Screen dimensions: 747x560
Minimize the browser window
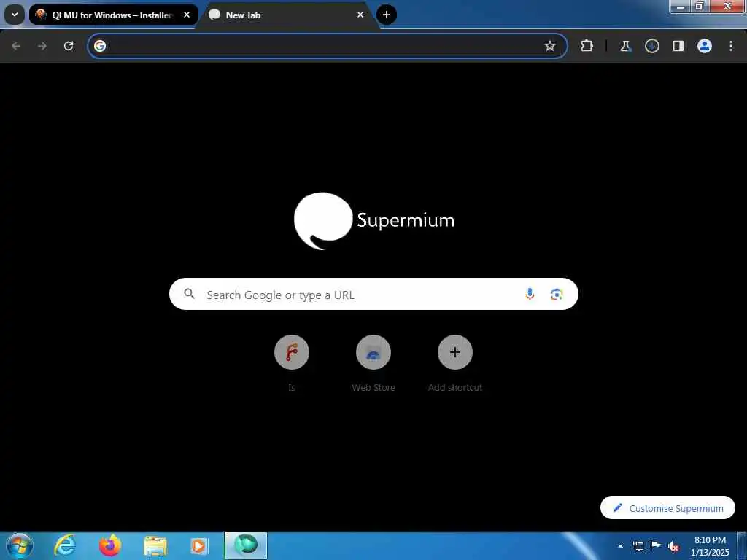pyautogui.click(x=681, y=6)
